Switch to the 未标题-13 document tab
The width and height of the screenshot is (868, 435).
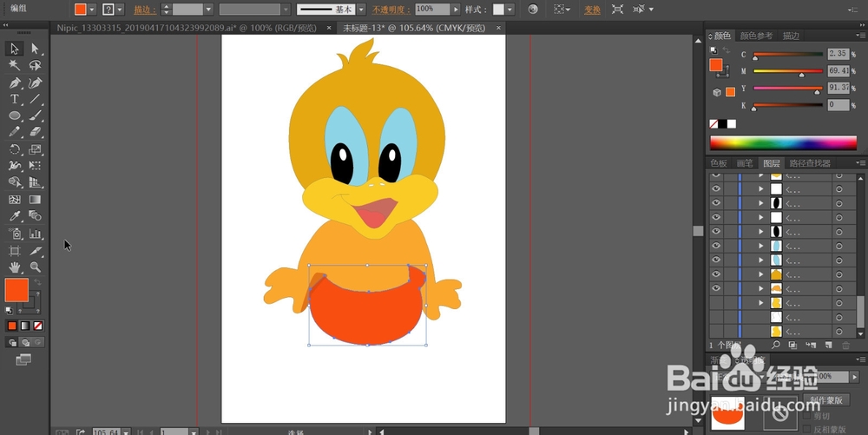413,28
